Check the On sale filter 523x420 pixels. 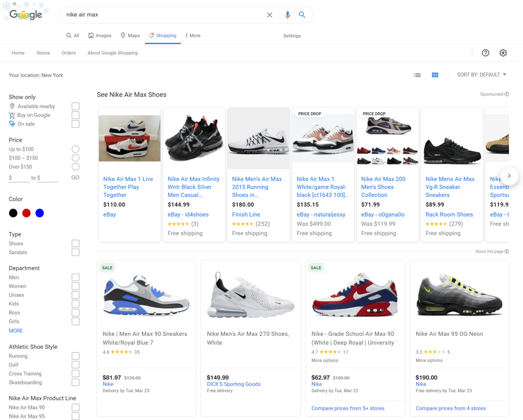(76, 124)
